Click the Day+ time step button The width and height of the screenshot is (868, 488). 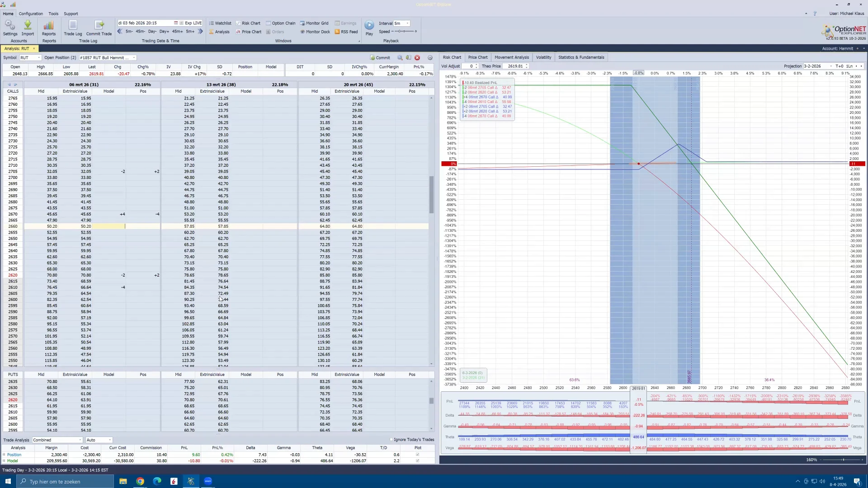click(x=164, y=32)
